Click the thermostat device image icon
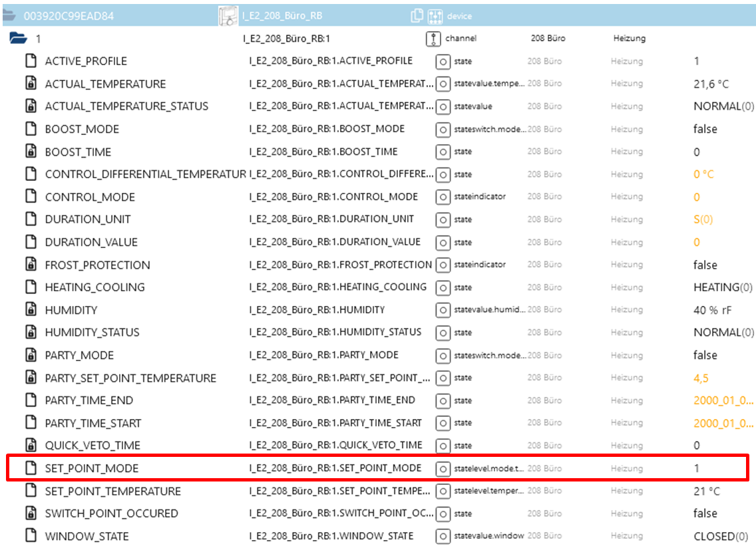The width and height of the screenshot is (756, 548). click(228, 16)
